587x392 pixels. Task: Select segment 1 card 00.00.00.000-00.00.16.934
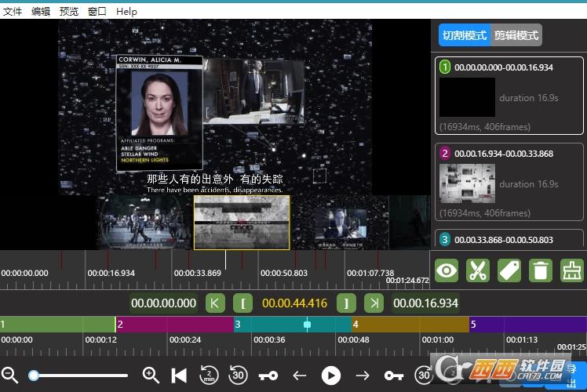[x=509, y=96]
